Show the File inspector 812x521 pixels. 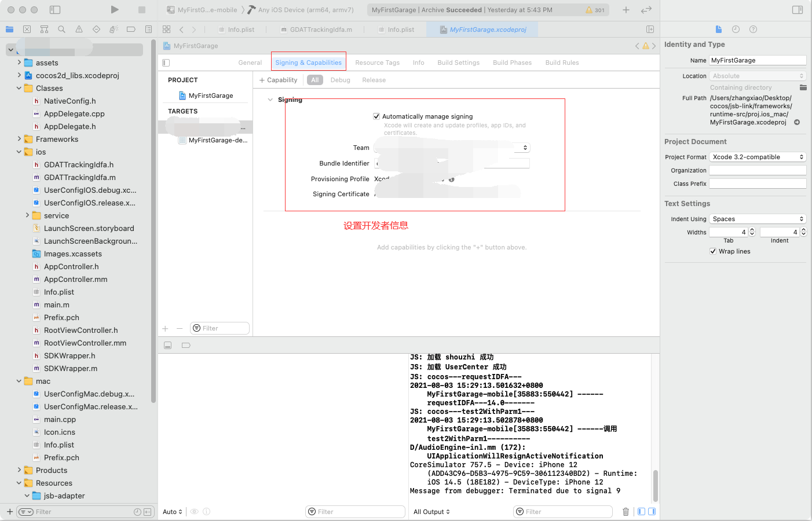[x=719, y=29]
